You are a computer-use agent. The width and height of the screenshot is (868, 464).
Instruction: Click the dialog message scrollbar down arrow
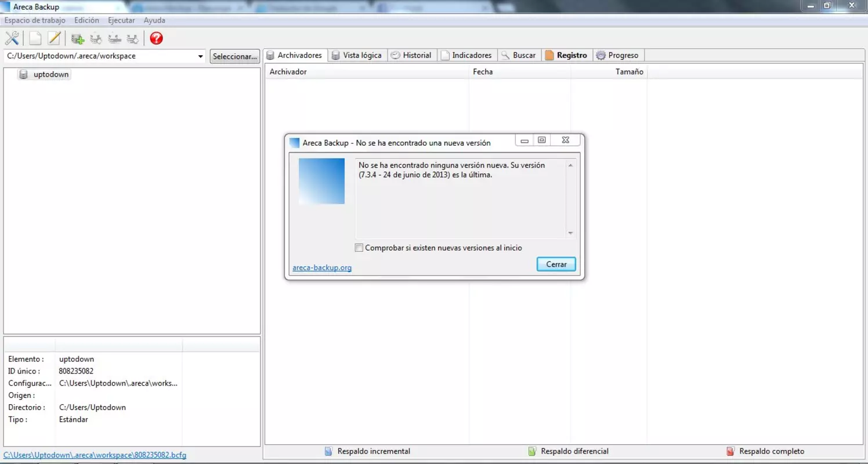[570, 233]
